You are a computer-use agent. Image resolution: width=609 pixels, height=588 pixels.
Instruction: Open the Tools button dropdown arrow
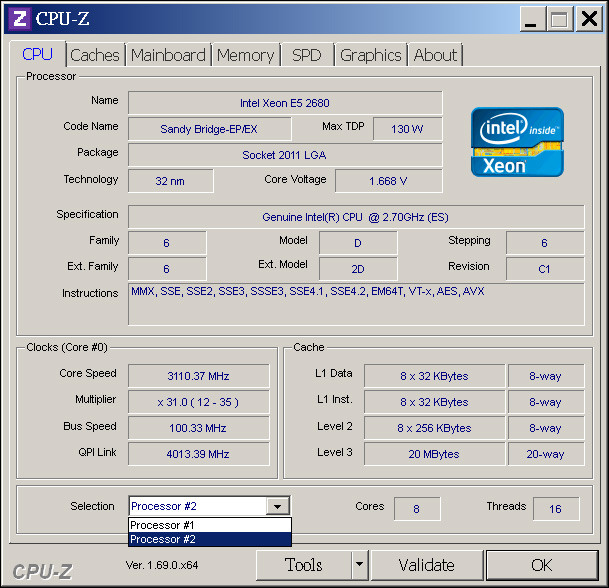(360, 565)
